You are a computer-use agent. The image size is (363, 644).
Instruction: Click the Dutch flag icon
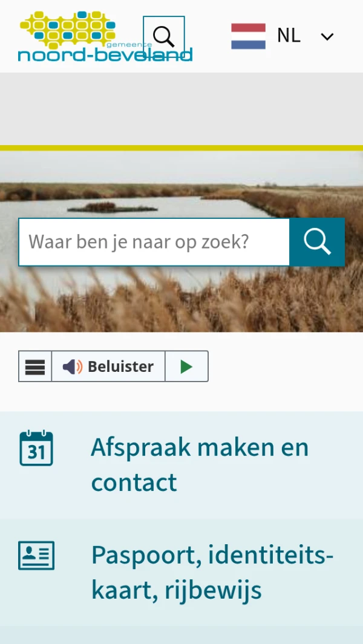[x=248, y=36]
